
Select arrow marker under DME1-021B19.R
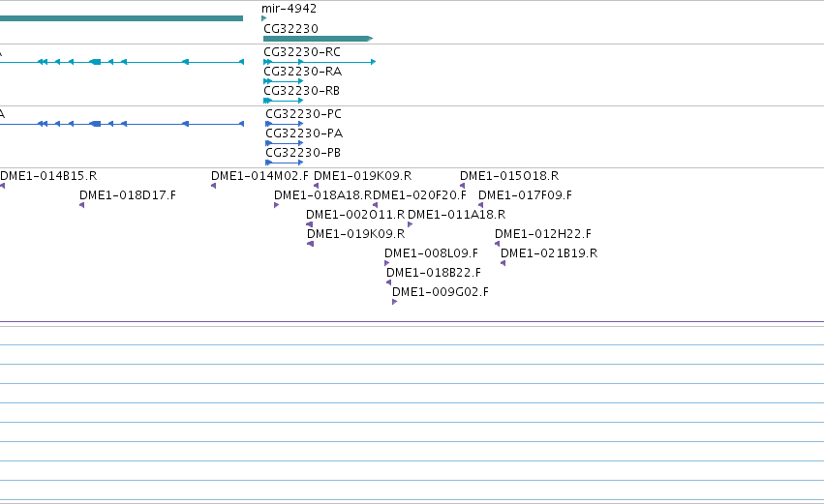(503, 263)
